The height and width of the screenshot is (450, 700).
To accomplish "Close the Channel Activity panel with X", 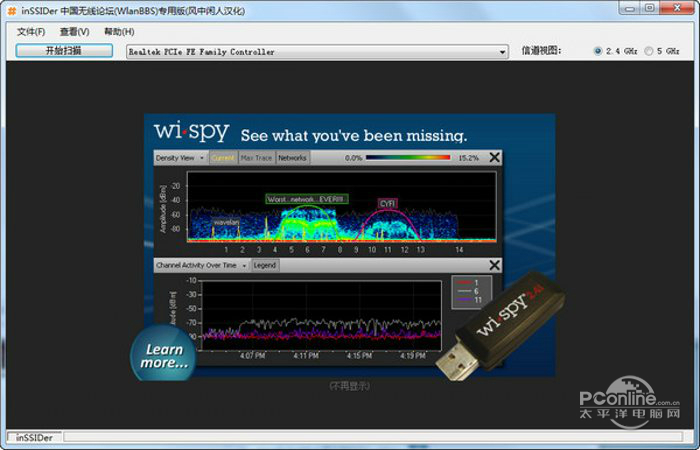I will click(x=493, y=265).
